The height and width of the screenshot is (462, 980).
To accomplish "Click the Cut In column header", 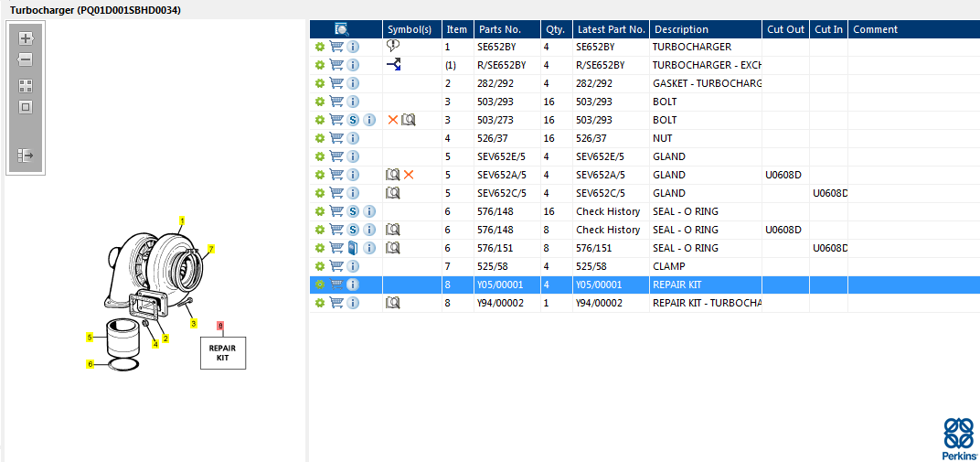I will 829,29.
